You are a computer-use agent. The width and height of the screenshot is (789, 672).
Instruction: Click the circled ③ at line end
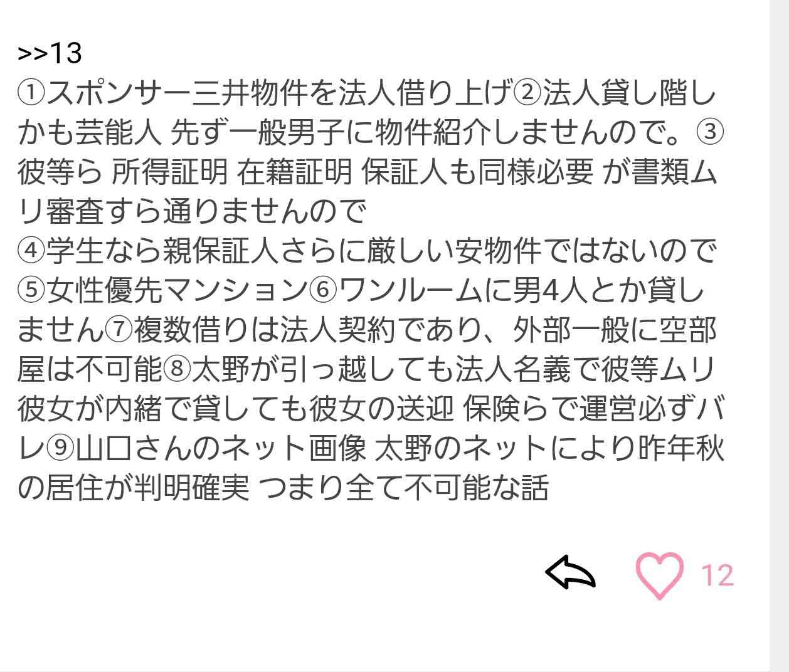click(x=710, y=134)
